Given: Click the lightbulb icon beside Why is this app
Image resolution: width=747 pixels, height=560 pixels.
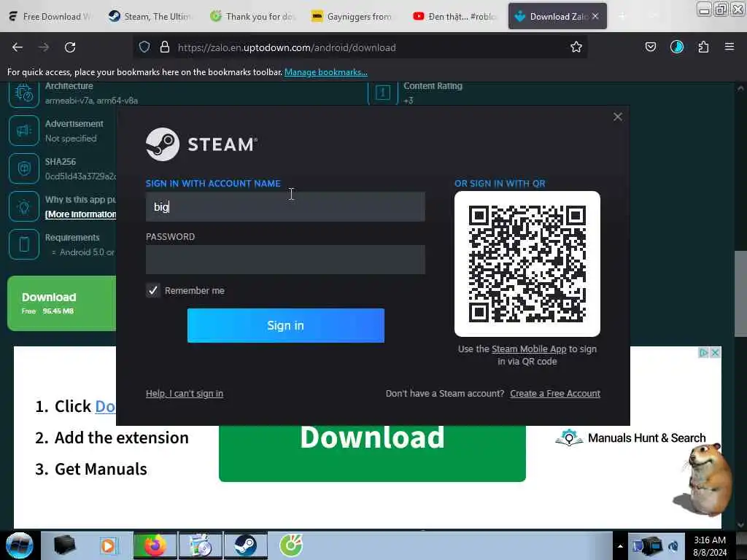Looking at the screenshot, I should 24,206.
